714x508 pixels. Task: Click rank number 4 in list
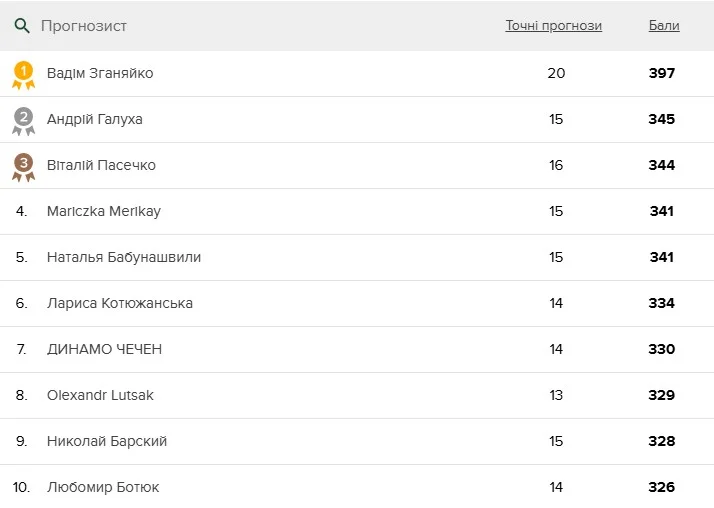click(21, 211)
